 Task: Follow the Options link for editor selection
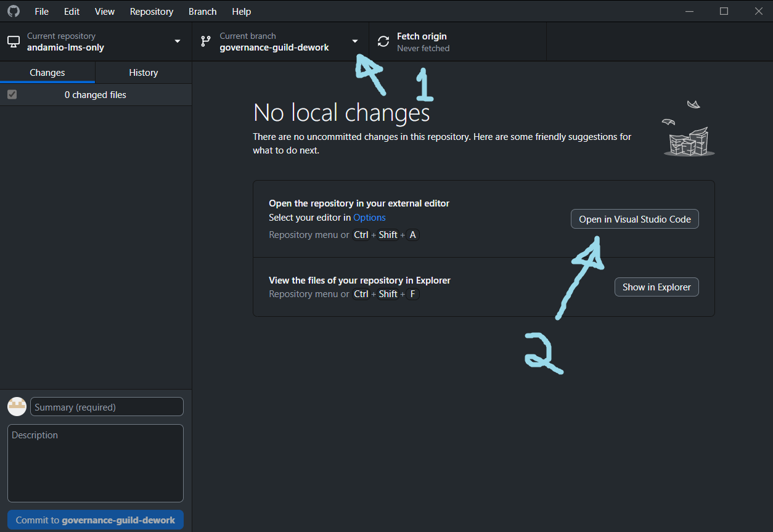369,218
